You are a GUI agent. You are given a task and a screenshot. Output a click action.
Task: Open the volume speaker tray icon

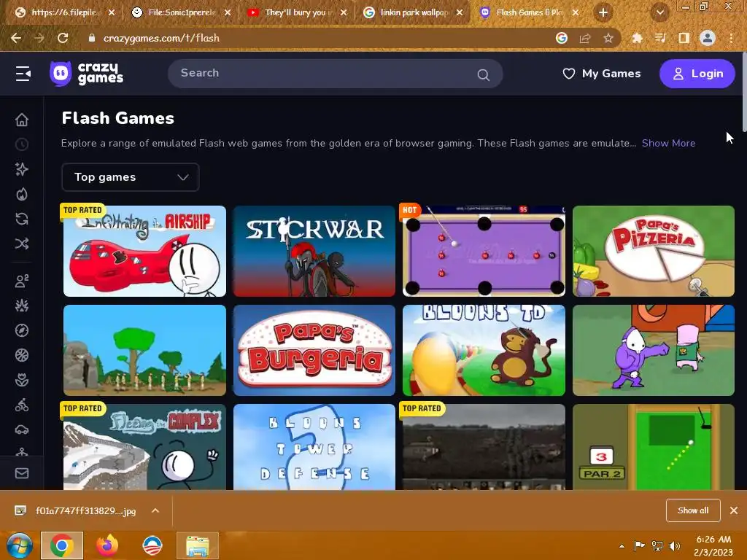pyautogui.click(x=675, y=546)
